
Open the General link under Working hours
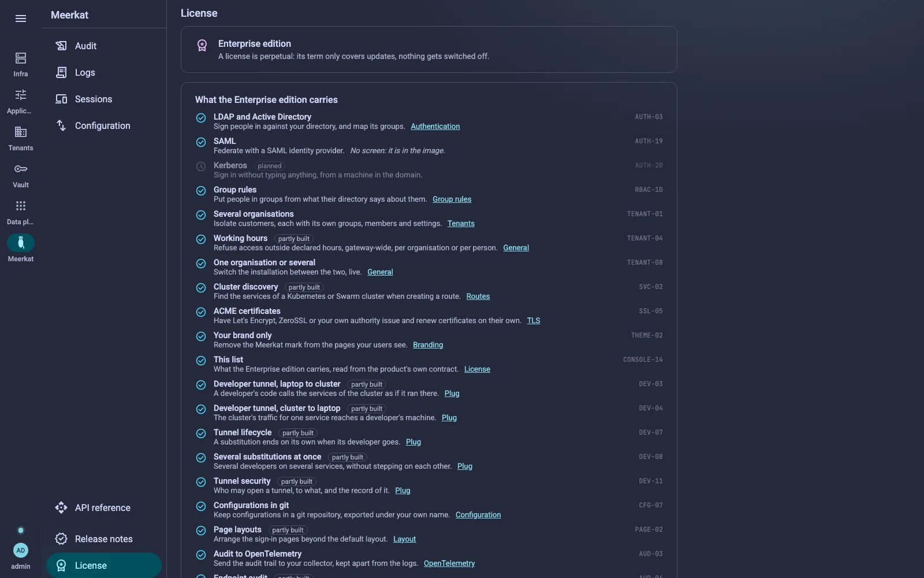[516, 248]
